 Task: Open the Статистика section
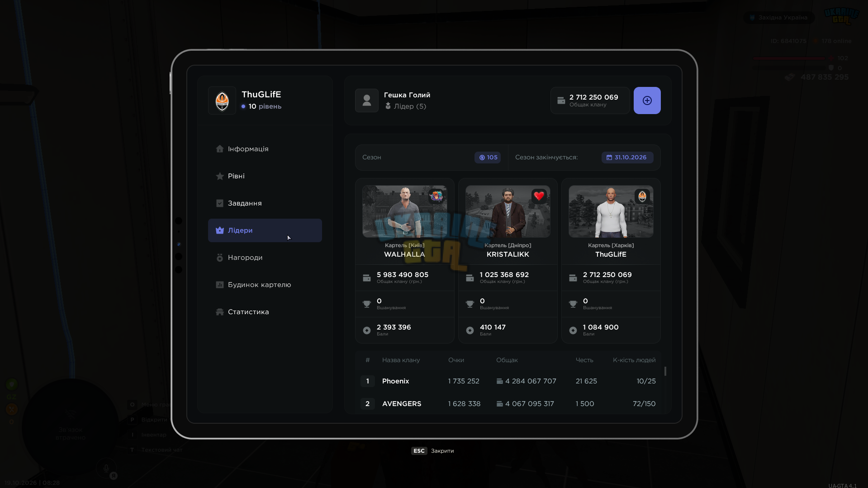click(x=265, y=312)
